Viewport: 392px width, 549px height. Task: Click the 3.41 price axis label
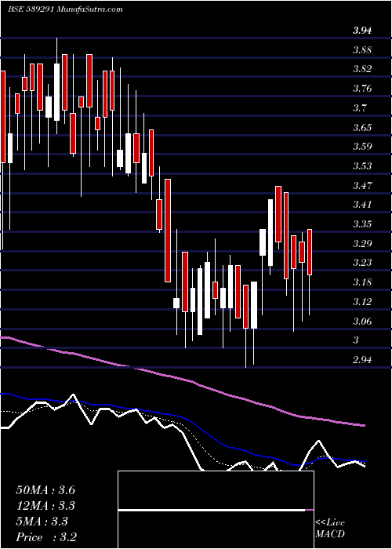click(x=362, y=204)
